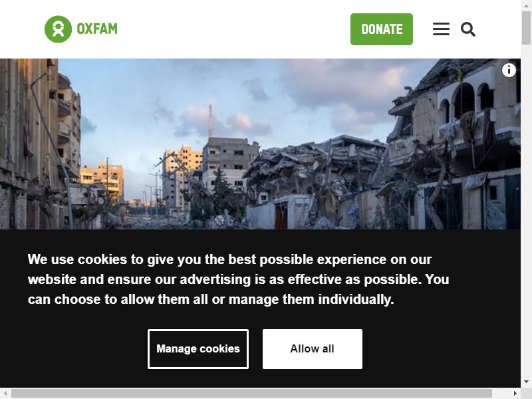The width and height of the screenshot is (532, 399).
Task: Click the vertical scrollbar up arrow
Action: pos(526,5)
